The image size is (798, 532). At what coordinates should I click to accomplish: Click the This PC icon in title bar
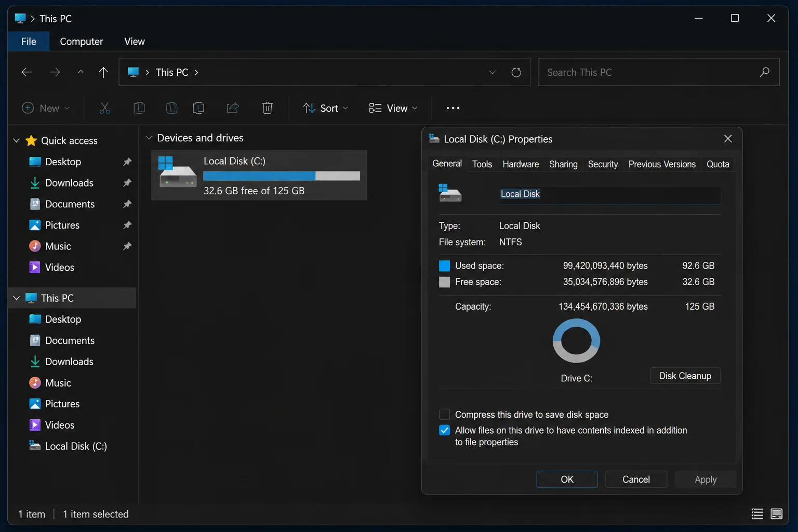tap(20, 18)
